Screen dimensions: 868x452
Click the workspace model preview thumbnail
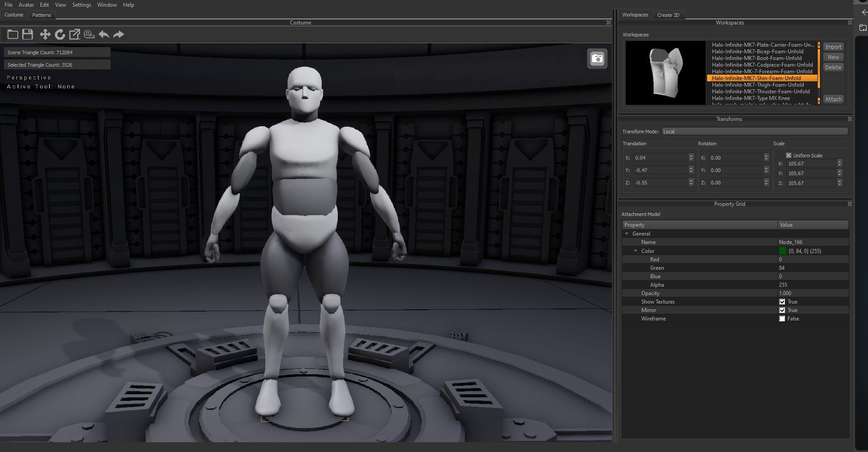pyautogui.click(x=666, y=73)
